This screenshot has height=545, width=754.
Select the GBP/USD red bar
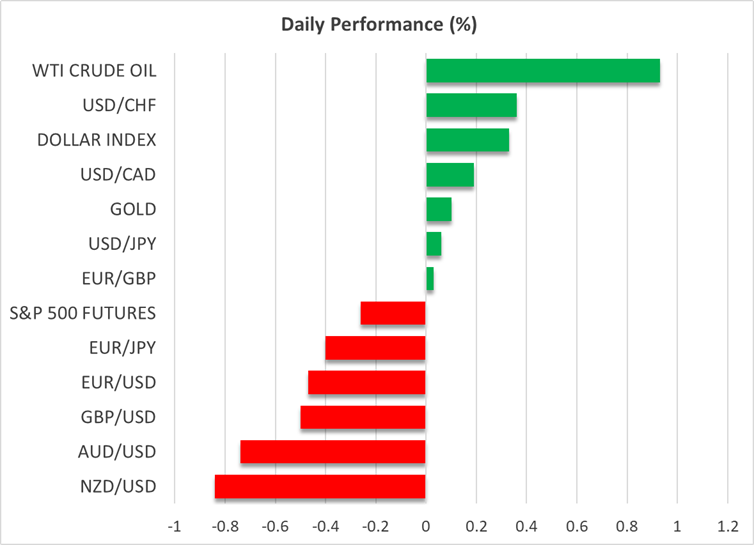[363, 417]
